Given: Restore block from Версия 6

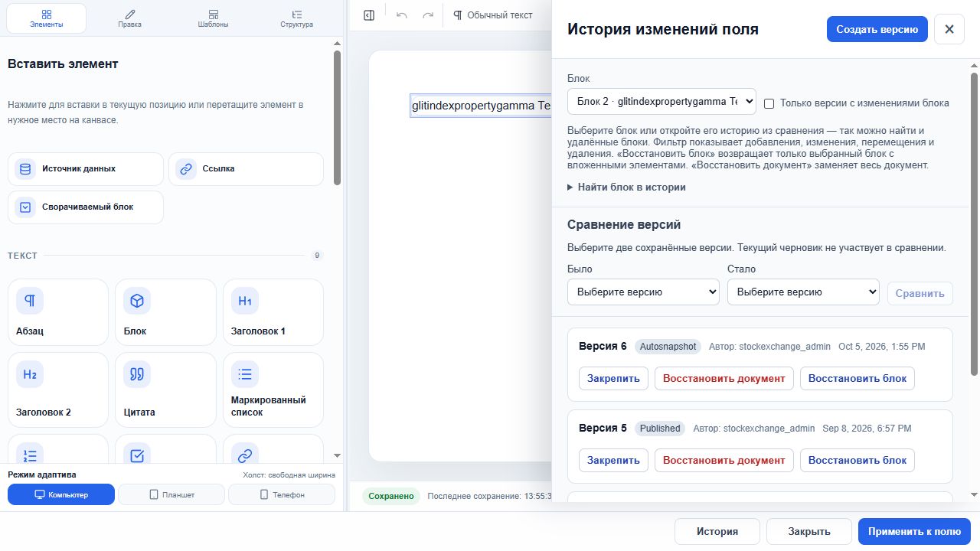Looking at the screenshot, I should 857,378.
